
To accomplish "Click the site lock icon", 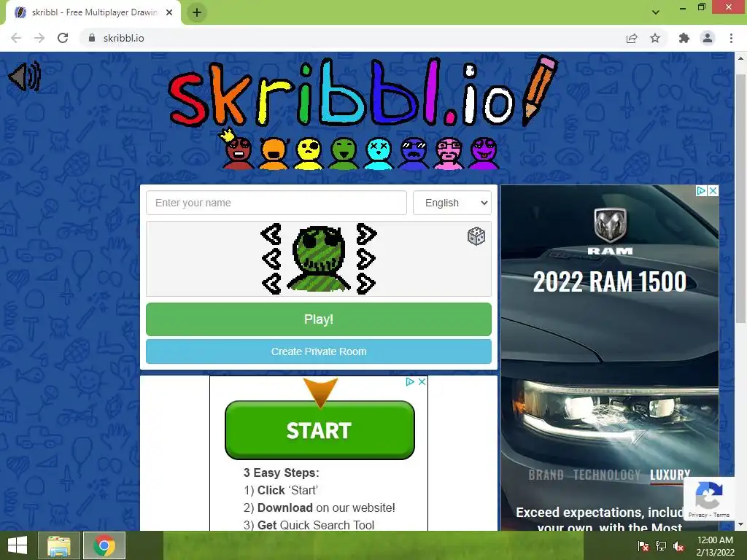I will tap(92, 38).
